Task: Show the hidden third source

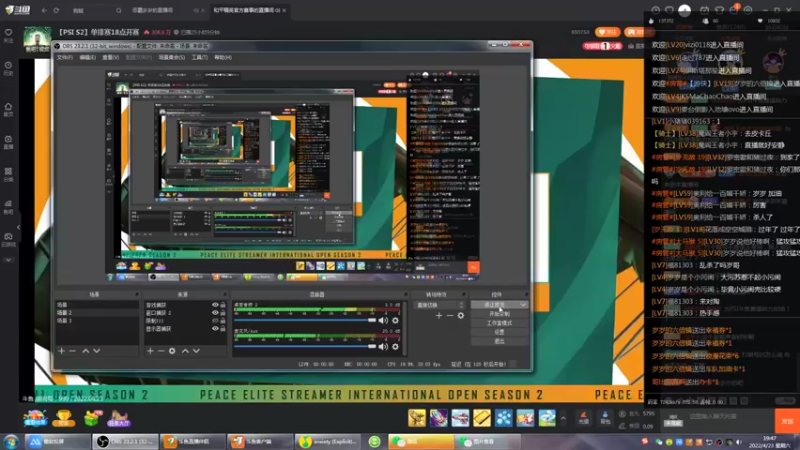Action: tap(215, 321)
